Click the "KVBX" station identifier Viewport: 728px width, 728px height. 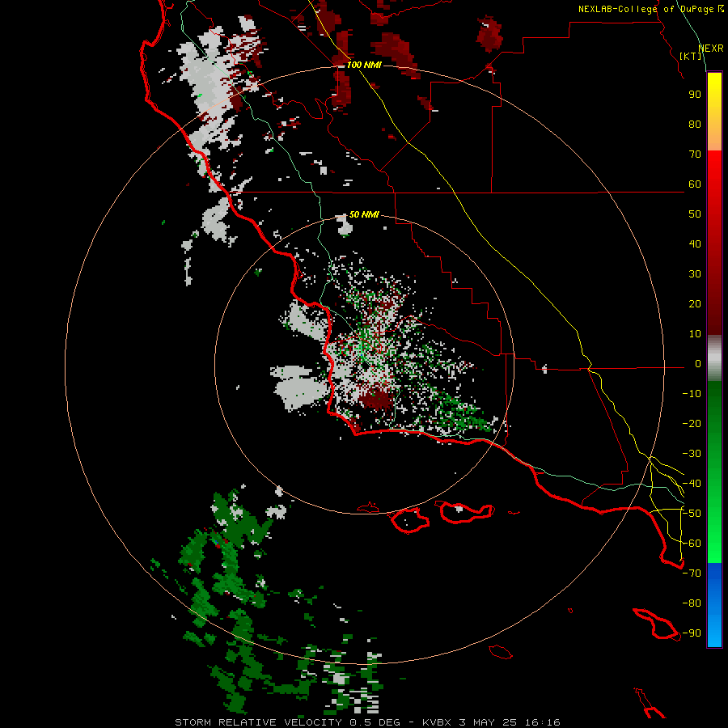click(x=438, y=722)
